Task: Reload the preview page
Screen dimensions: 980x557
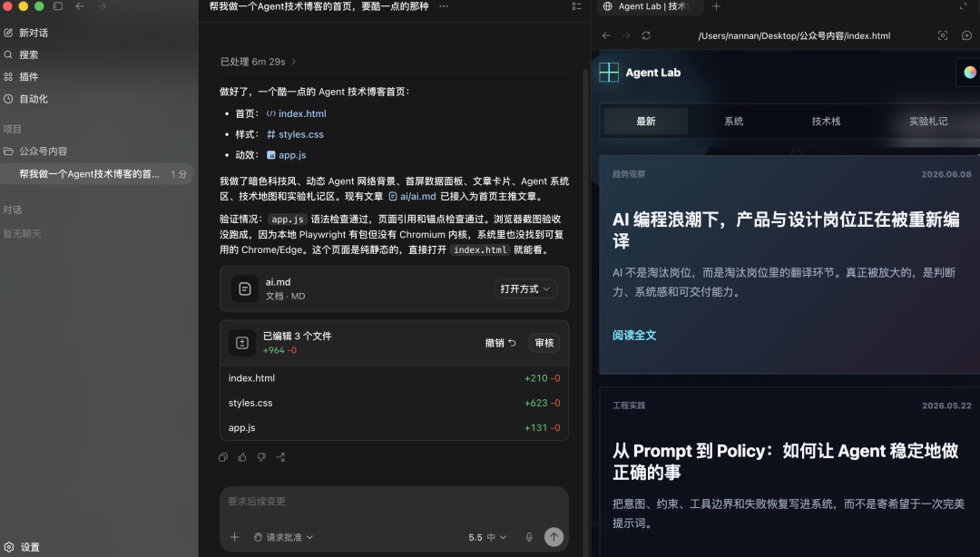Action: 646,35
